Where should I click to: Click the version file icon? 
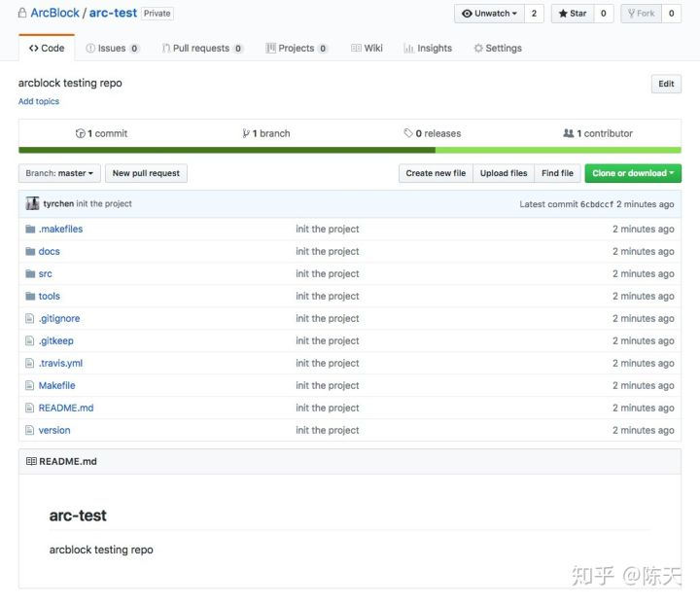tap(30, 430)
